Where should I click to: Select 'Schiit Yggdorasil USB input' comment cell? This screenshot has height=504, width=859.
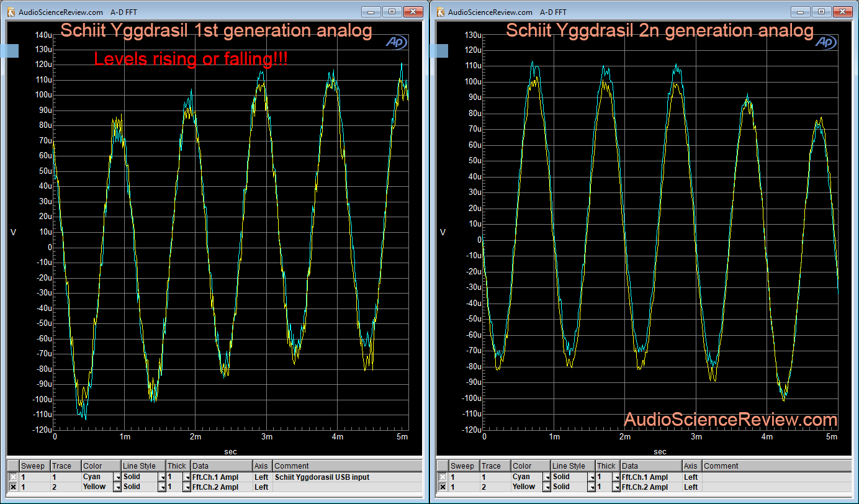pyautogui.click(x=347, y=477)
